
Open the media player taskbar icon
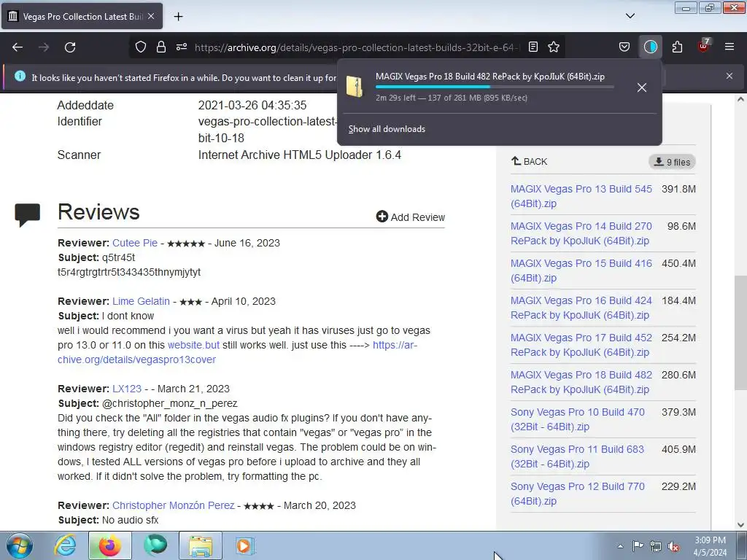click(245, 545)
